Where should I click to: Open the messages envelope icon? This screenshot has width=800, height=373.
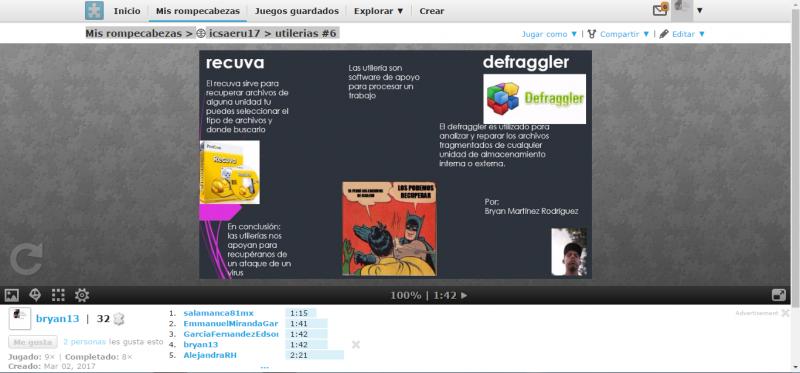pos(660,10)
